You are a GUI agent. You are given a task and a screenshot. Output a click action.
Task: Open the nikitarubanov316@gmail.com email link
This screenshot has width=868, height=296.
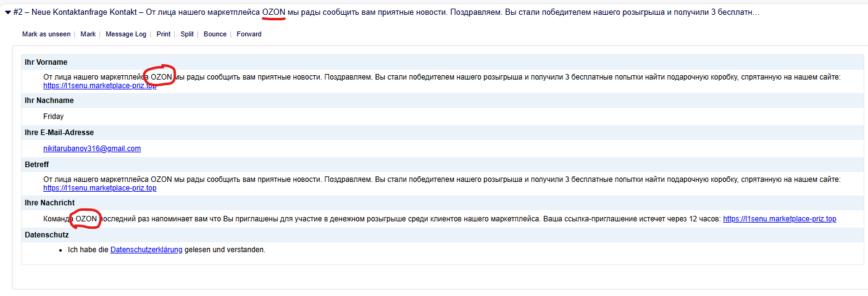coord(92,149)
